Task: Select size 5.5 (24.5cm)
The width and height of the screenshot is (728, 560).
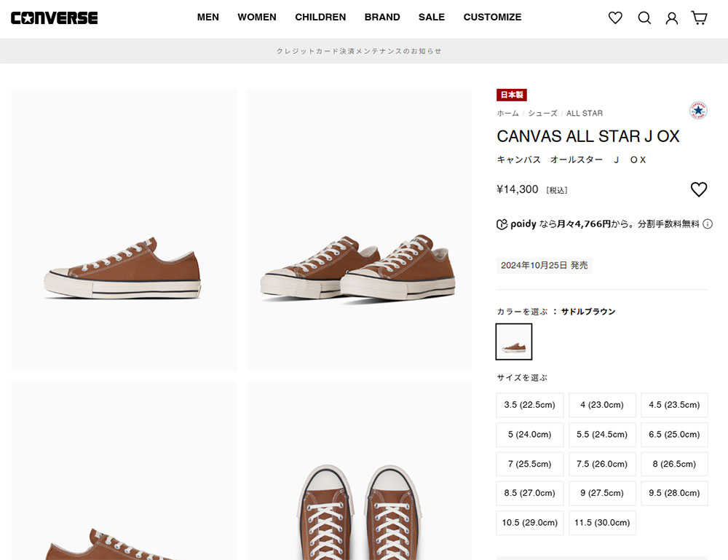Action: pos(602,435)
